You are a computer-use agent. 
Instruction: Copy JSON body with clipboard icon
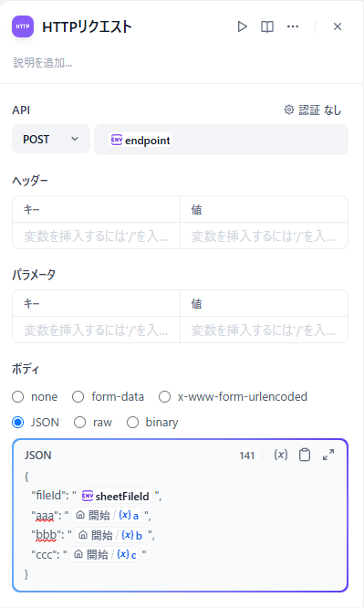305,455
